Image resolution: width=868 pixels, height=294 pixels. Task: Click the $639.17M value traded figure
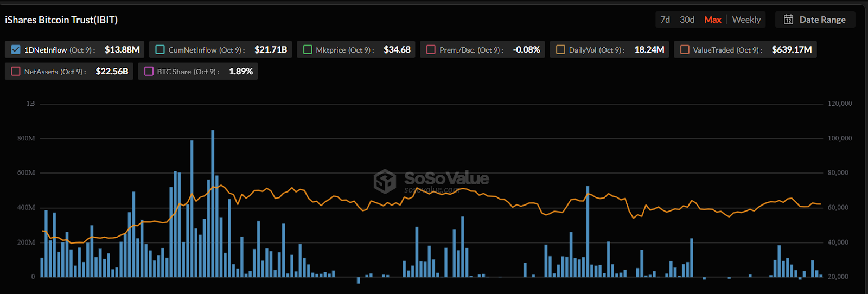coord(792,49)
